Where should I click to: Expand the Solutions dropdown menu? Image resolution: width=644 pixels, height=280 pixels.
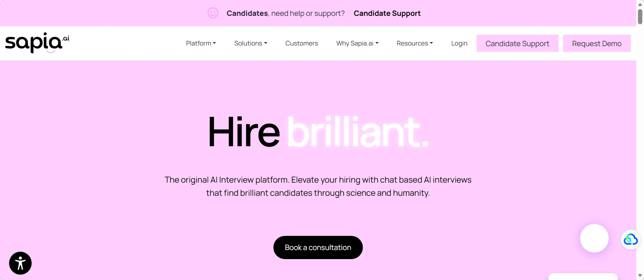point(250,43)
